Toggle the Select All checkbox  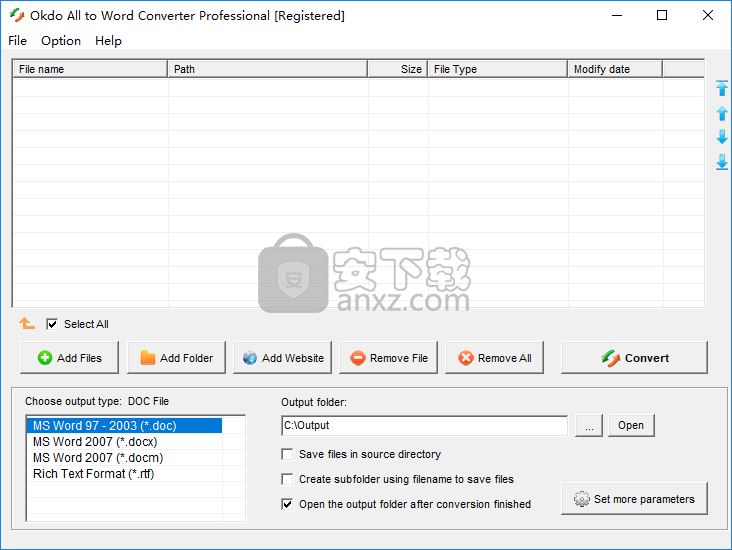coord(52,324)
